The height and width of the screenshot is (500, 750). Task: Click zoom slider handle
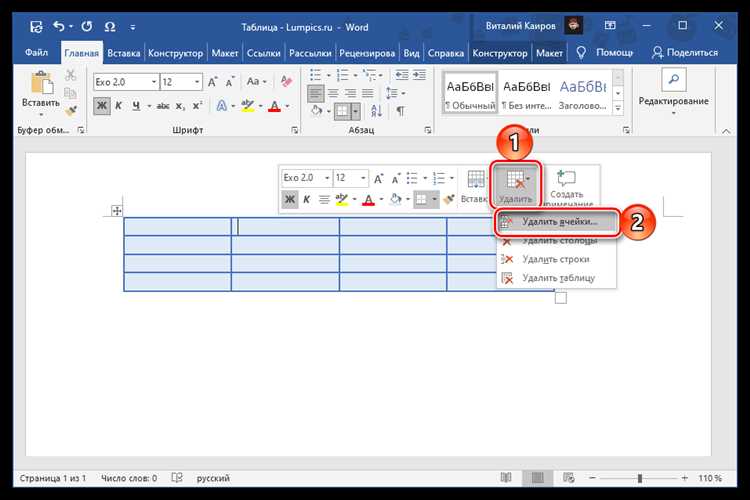[640, 478]
